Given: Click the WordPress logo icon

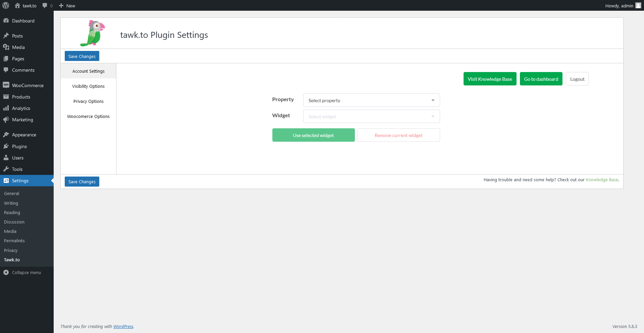Looking at the screenshot, I should click(x=6, y=5).
